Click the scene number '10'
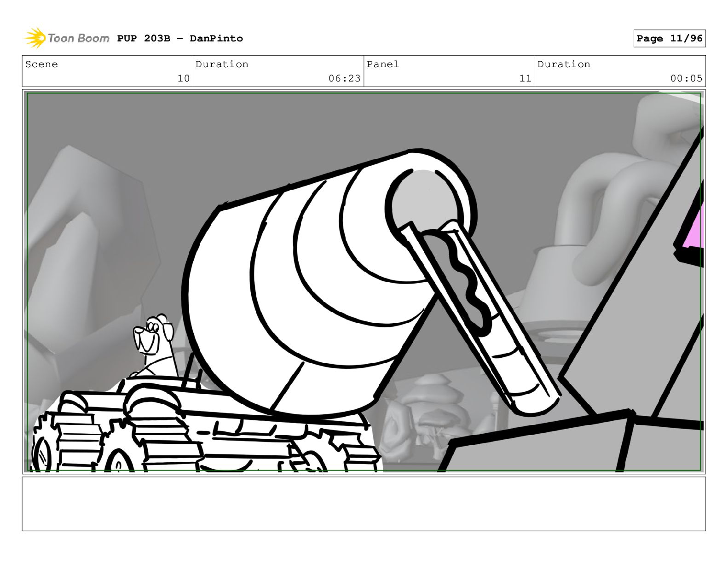Viewport: 728px width, 564px height. click(x=184, y=79)
